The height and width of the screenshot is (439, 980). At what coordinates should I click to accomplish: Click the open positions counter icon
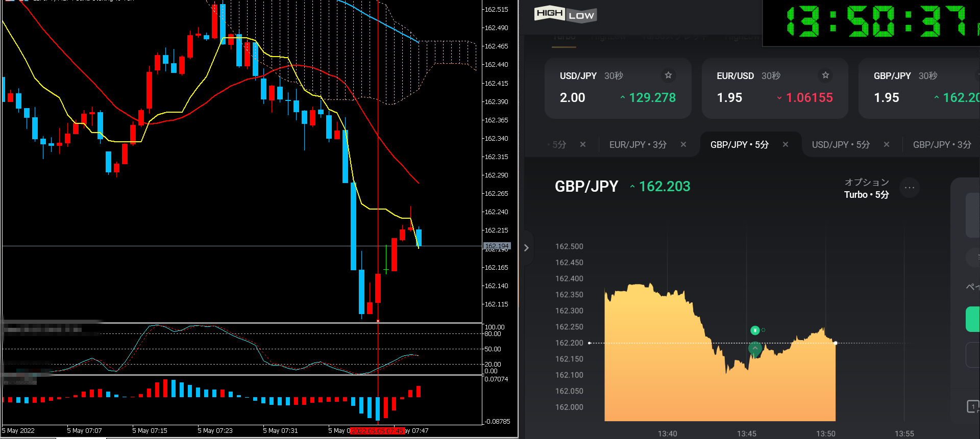click(973, 406)
